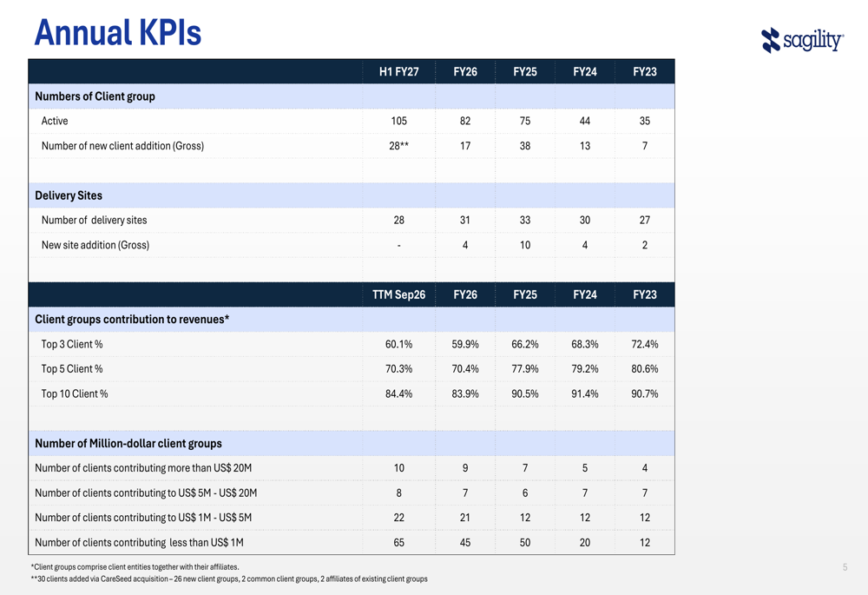Viewport: 868px width, 595px height.
Task: Click Active value 75 for FY25
Action: 525,121
